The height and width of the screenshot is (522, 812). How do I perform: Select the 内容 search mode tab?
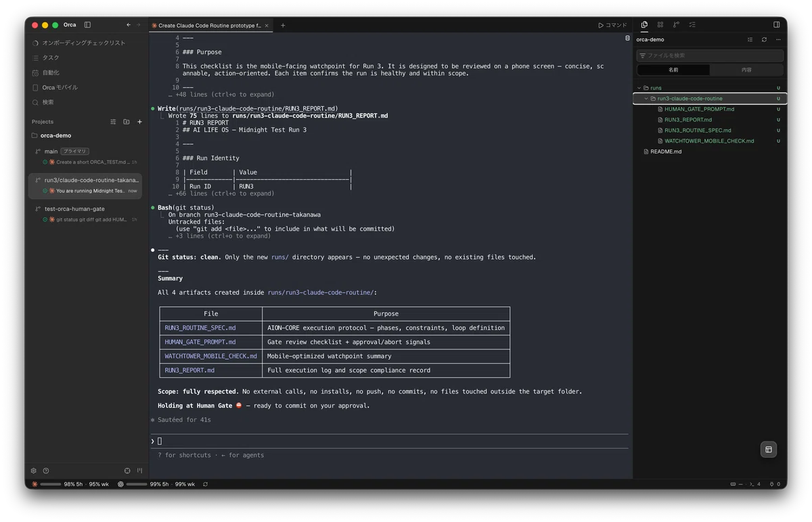[746, 70]
